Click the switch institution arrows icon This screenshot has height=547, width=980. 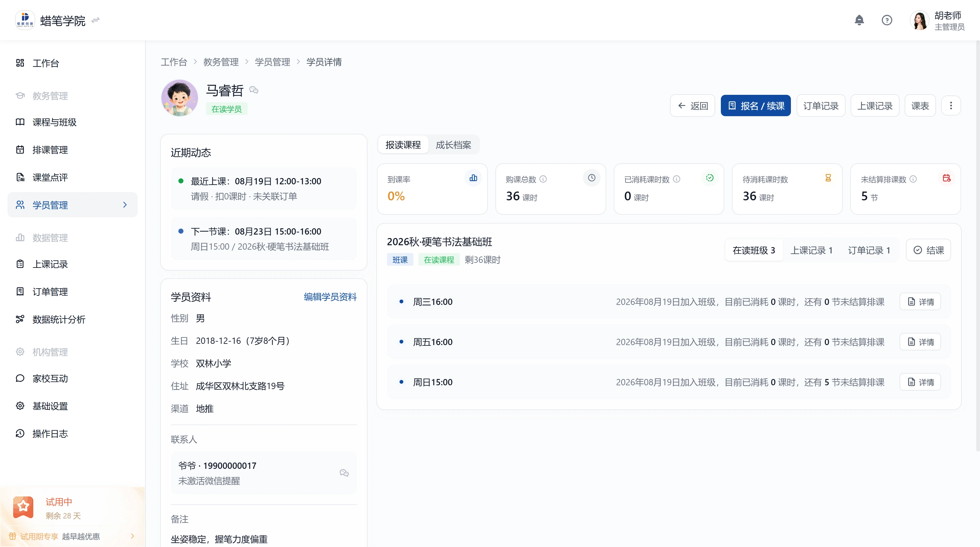(95, 20)
